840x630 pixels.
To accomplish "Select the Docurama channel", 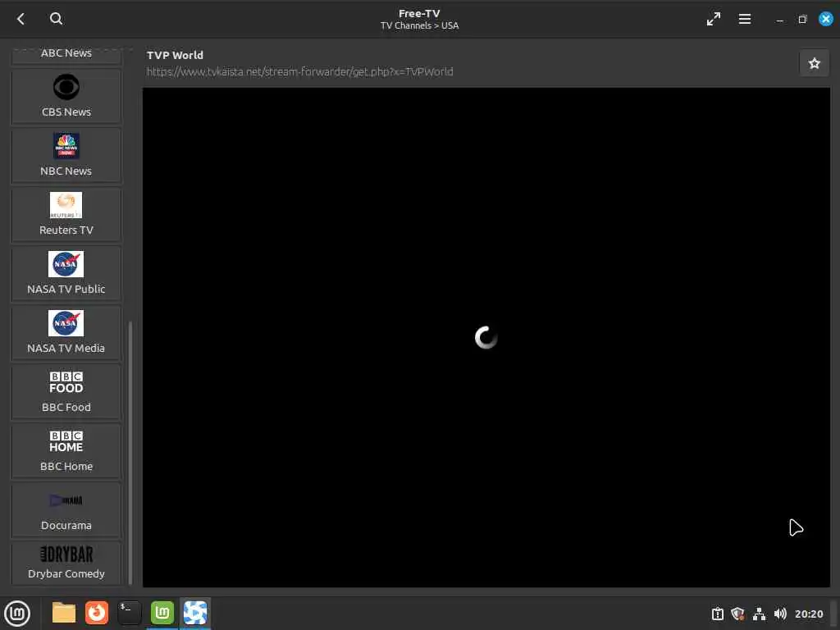I will point(66,510).
